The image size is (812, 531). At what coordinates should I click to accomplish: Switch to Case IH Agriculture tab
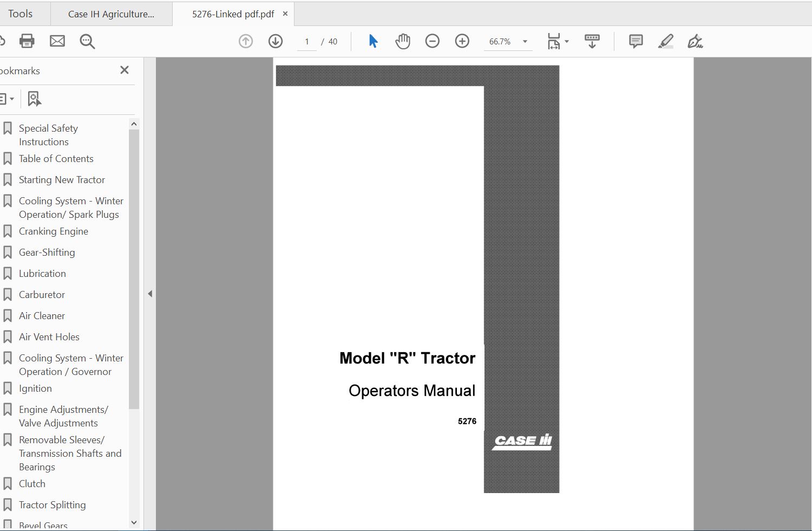[111, 14]
